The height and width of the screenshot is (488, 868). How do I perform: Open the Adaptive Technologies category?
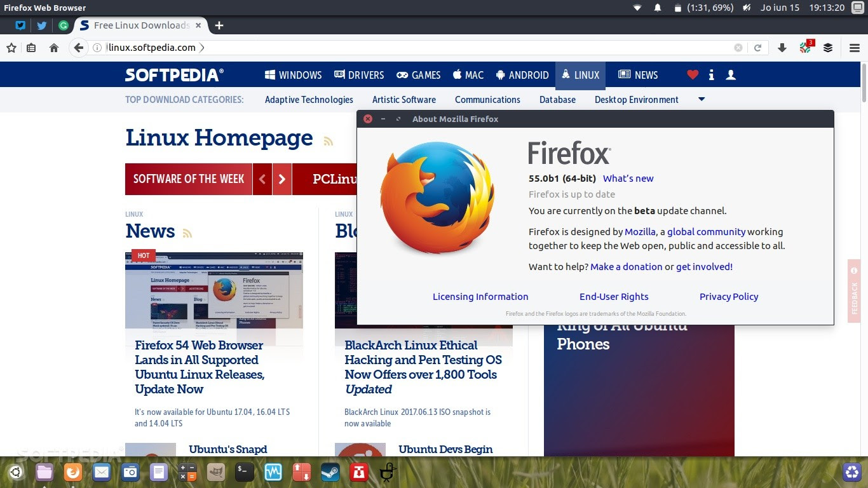tap(309, 100)
